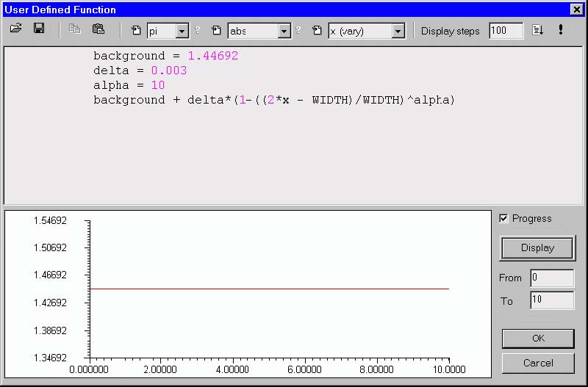Click the sort-steps icon next to Display steps
The height and width of the screenshot is (387, 588).
point(538,30)
